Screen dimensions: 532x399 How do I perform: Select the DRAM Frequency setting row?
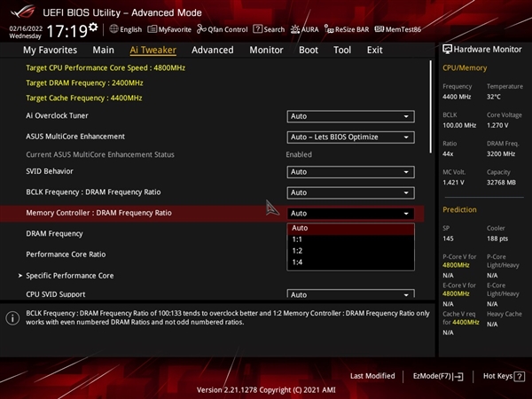(54, 234)
